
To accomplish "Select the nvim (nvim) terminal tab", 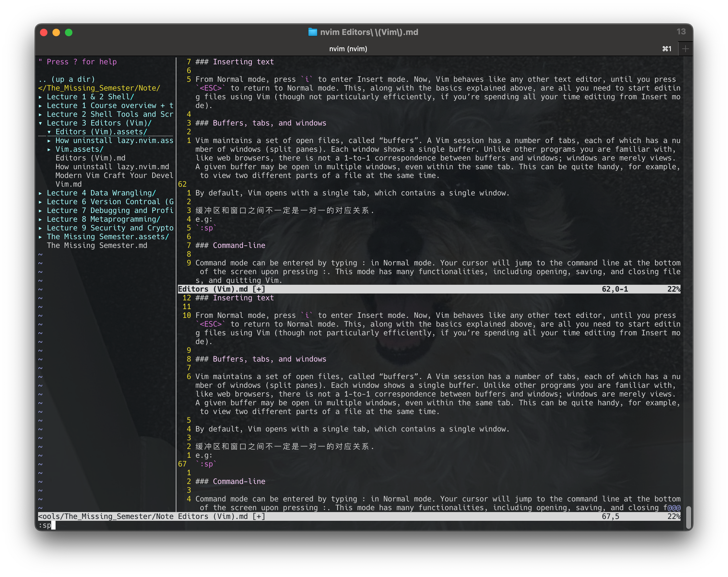I will coord(348,49).
